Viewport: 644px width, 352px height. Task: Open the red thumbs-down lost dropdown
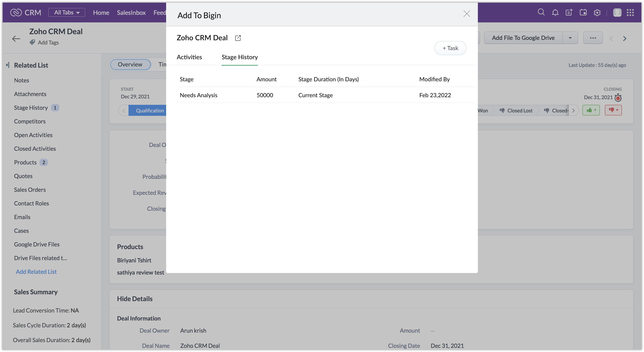pos(613,110)
